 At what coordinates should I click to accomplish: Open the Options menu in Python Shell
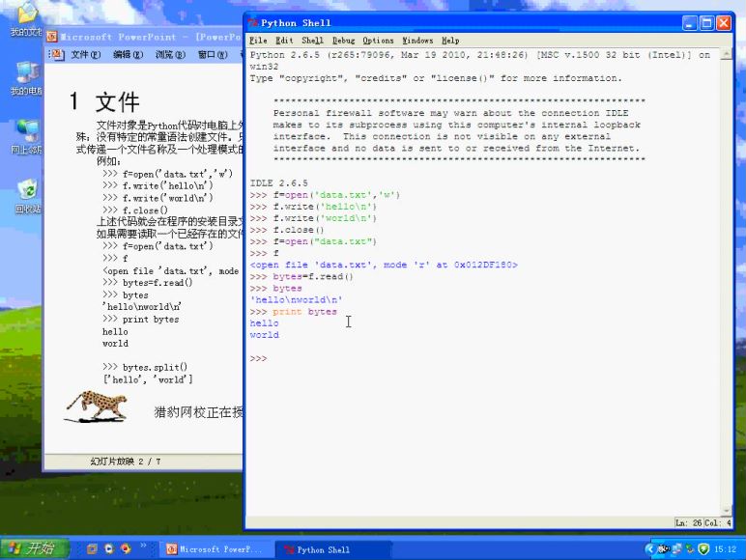pyautogui.click(x=378, y=41)
